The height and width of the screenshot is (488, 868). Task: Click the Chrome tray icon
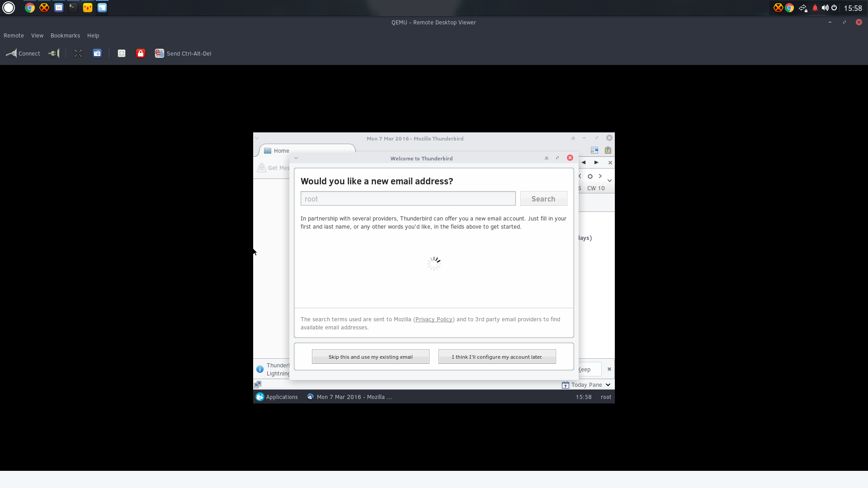tap(789, 8)
